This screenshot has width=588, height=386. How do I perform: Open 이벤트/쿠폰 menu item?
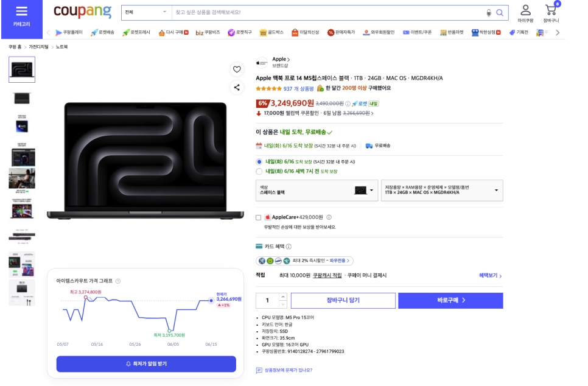[417, 33]
